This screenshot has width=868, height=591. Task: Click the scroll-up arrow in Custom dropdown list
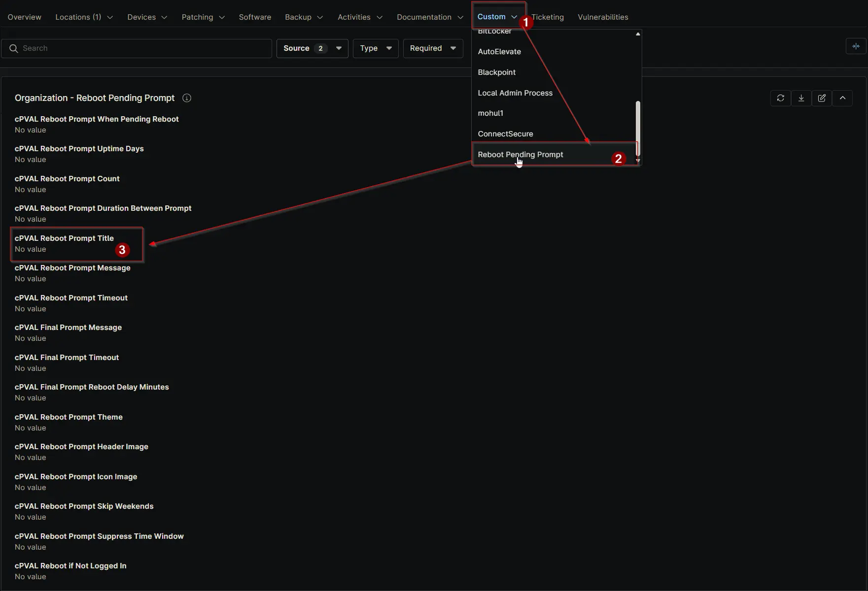coord(638,34)
